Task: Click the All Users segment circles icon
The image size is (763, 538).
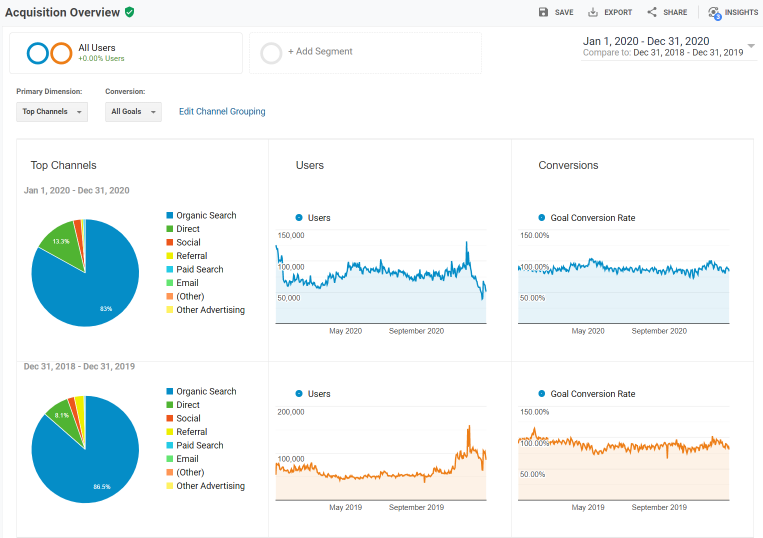Action: pyautogui.click(x=49, y=53)
